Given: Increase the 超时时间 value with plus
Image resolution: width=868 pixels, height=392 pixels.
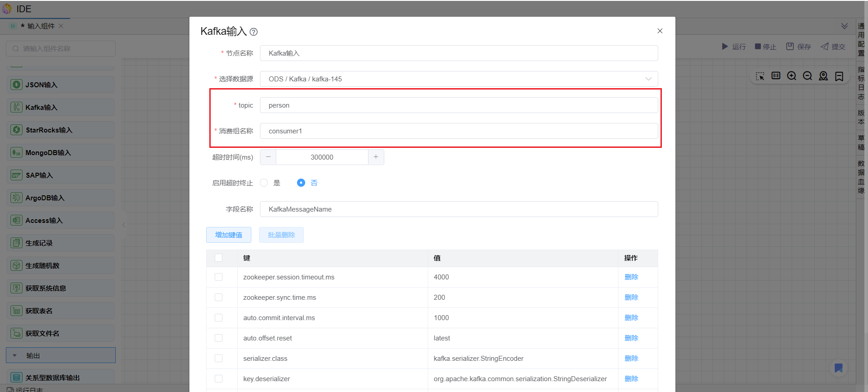Looking at the screenshot, I should 376,157.
